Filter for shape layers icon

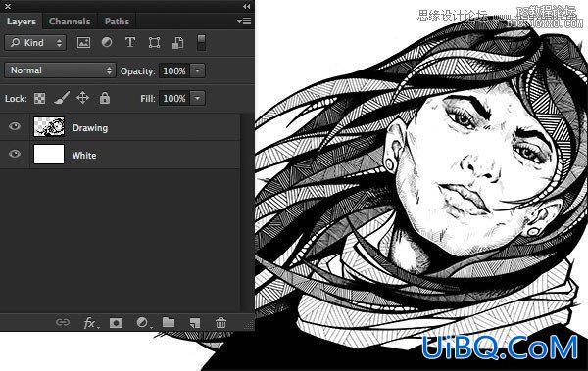154,43
